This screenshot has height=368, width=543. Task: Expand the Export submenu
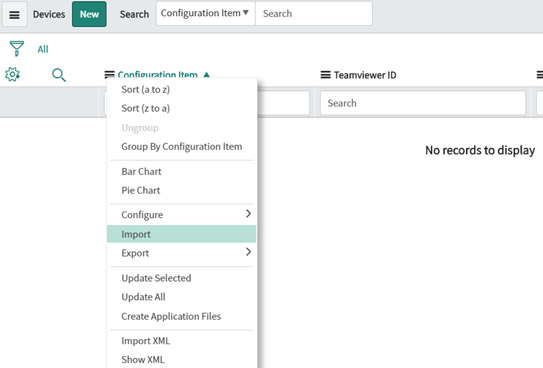(182, 253)
